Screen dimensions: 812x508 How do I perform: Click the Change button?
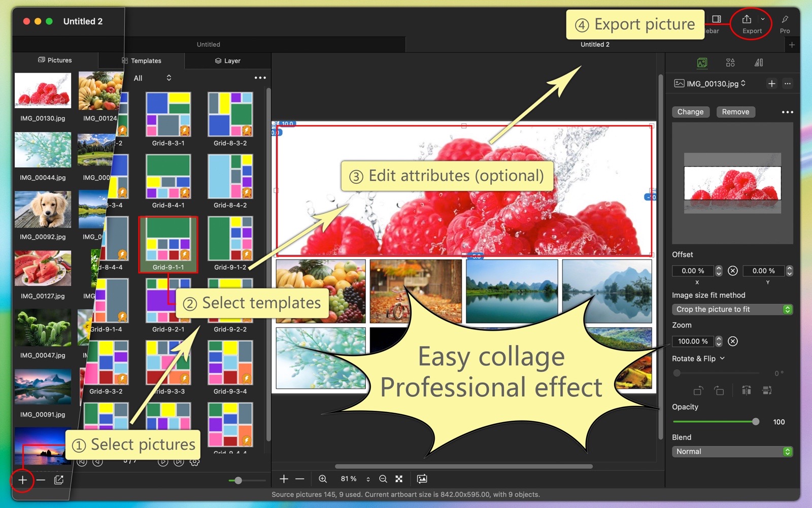click(x=690, y=112)
